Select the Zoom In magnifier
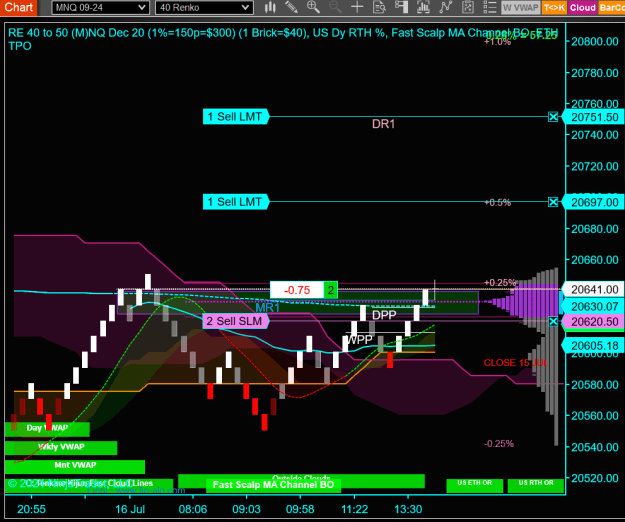Viewport: 625px width, 522px height. (313, 7)
